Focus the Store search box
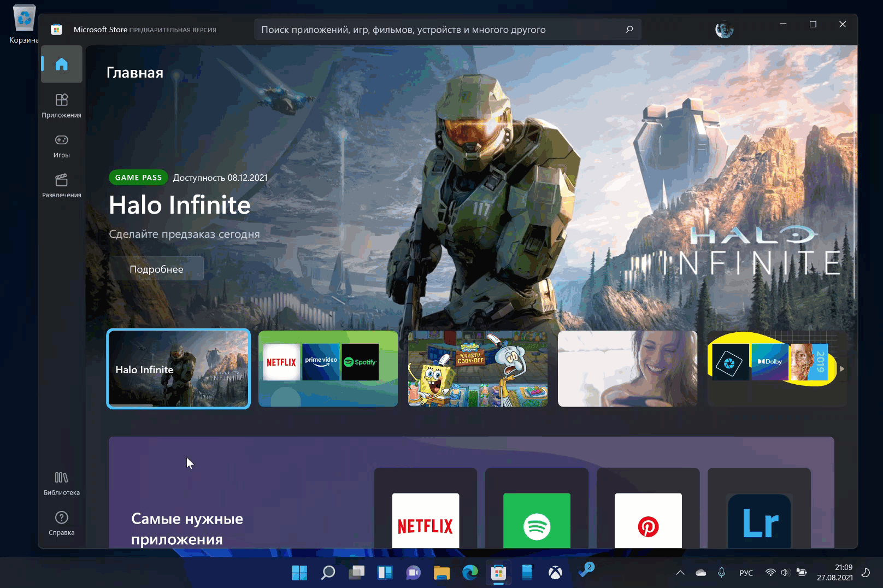This screenshot has width=883, height=588. [x=448, y=30]
